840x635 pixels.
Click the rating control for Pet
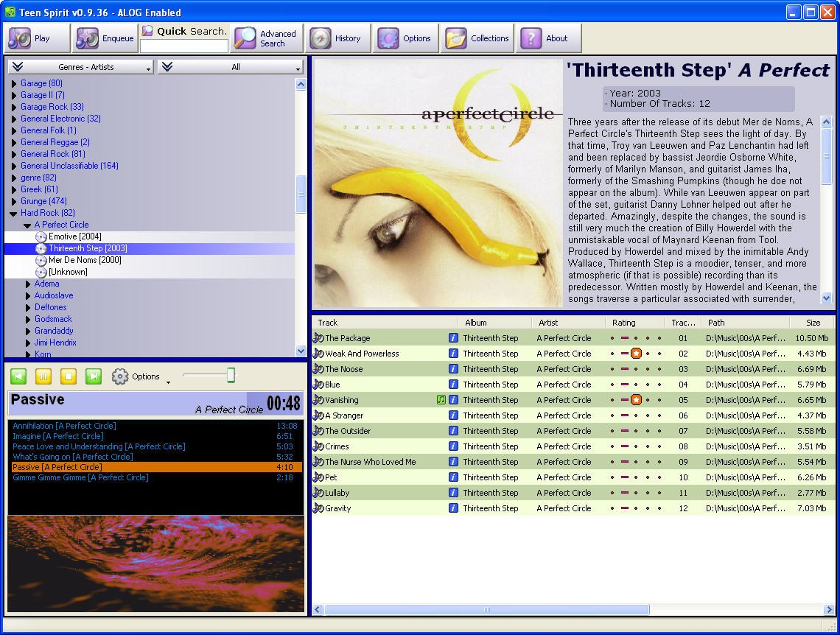pyautogui.click(x=636, y=477)
